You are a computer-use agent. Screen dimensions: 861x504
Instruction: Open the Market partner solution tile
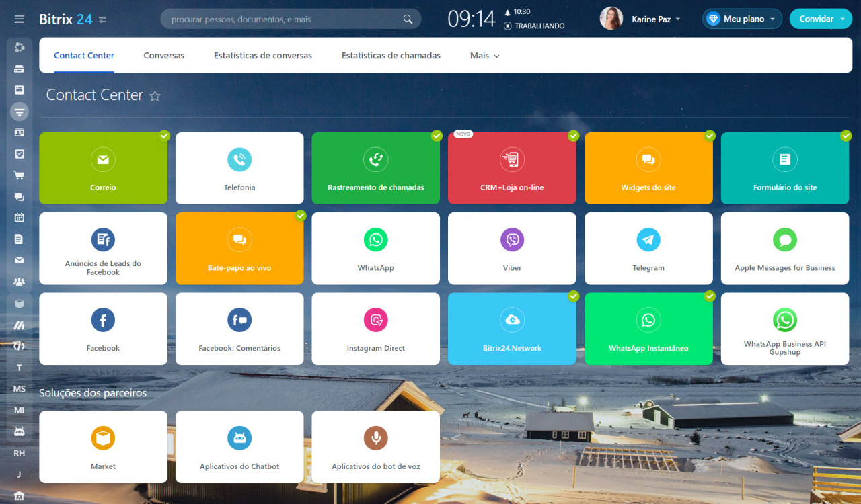coord(103,447)
